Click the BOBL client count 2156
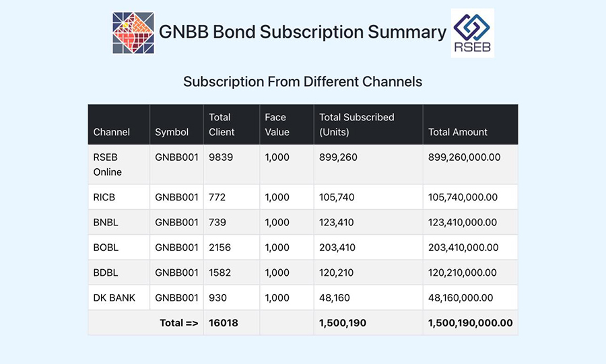Screen dimensions: 606x364 [220, 248]
